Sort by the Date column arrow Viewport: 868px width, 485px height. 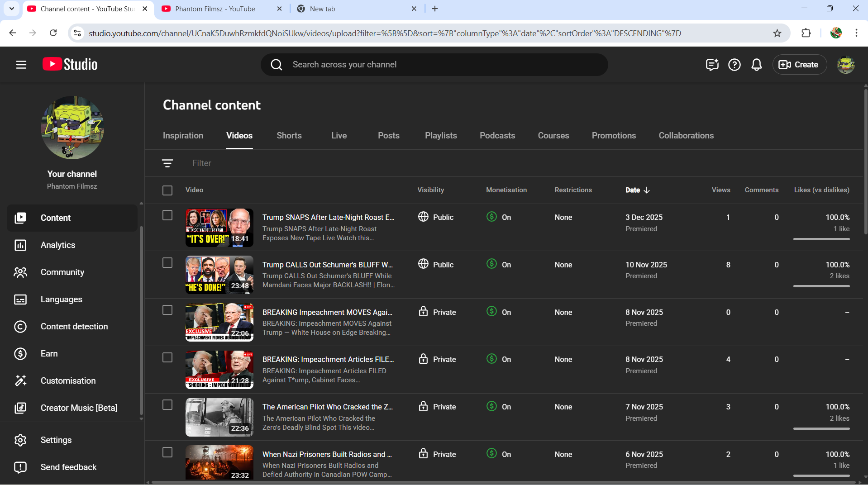647,190
